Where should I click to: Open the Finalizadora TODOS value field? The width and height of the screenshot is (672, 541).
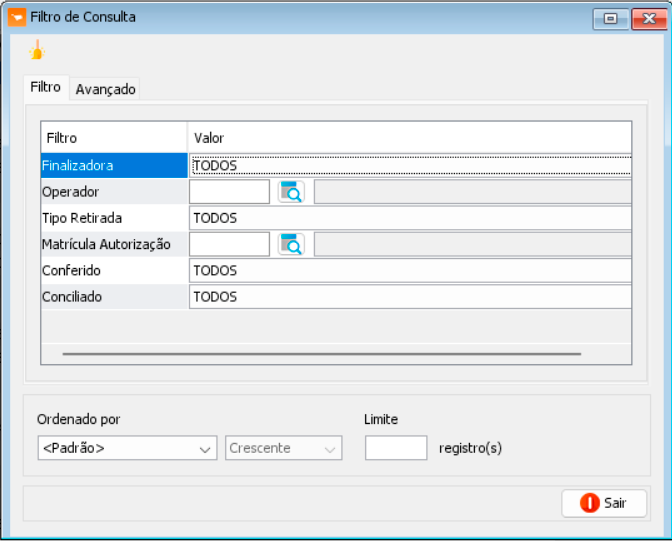point(411,165)
